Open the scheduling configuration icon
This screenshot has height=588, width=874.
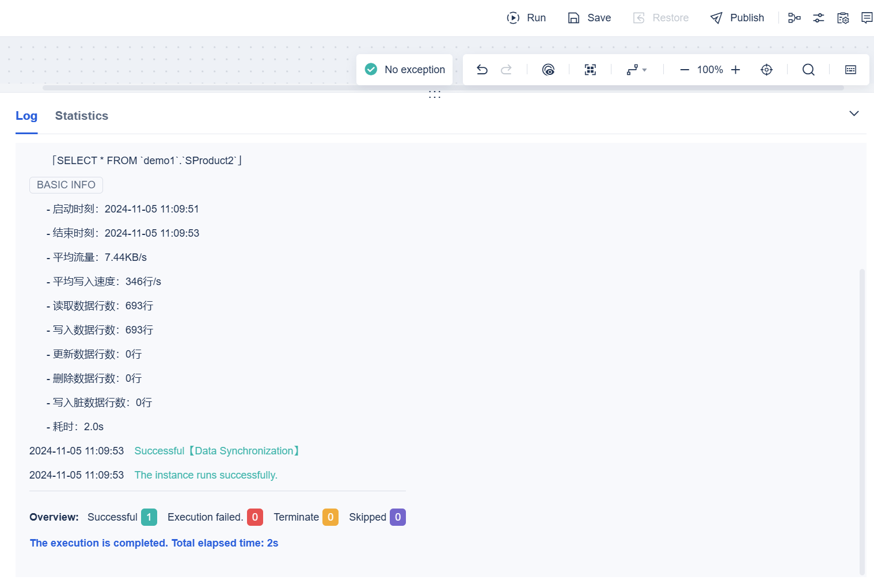tap(843, 18)
